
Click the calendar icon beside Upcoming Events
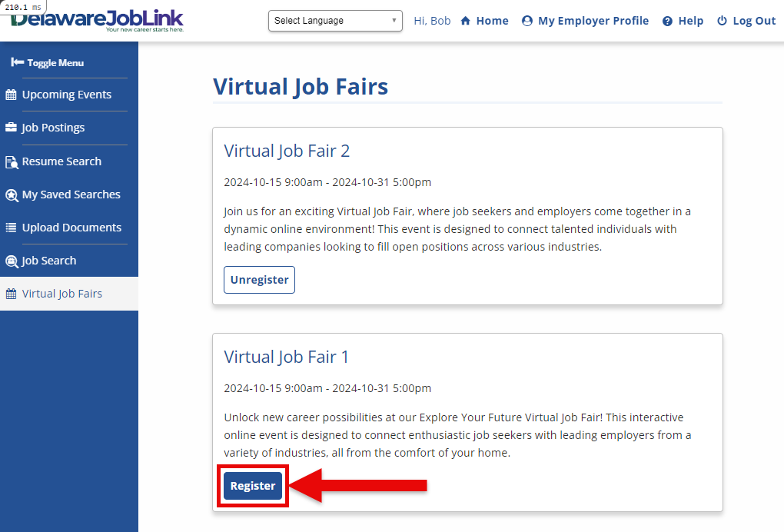click(x=11, y=95)
